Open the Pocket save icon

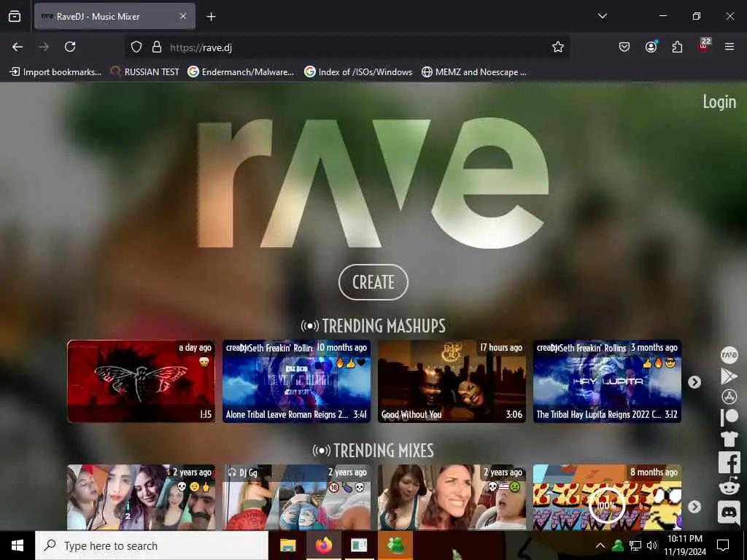pyautogui.click(x=624, y=47)
